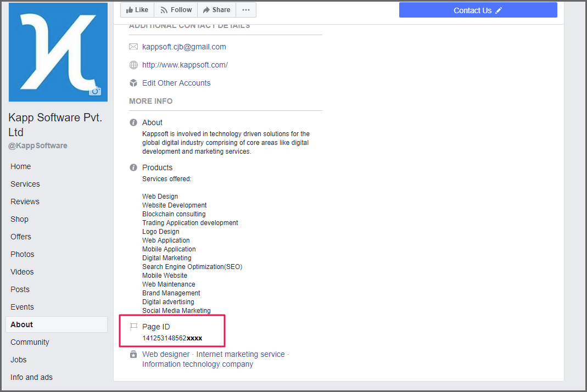Click the flag icon beside Page ID
The height and width of the screenshot is (392, 587).
point(133,327)
